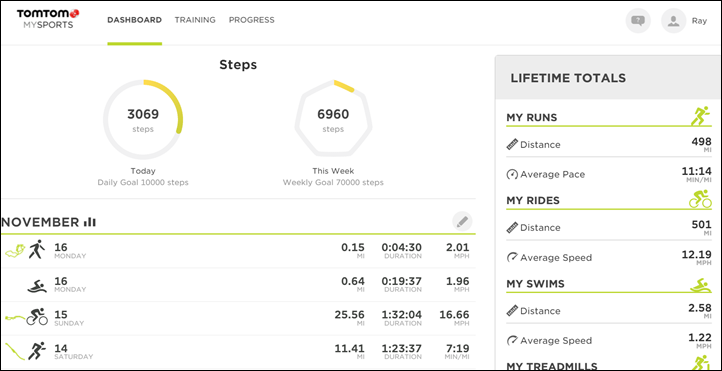Screen dimensions: 722x371
Task: Open the Progress tab
Action: click(x=251, y=20)
